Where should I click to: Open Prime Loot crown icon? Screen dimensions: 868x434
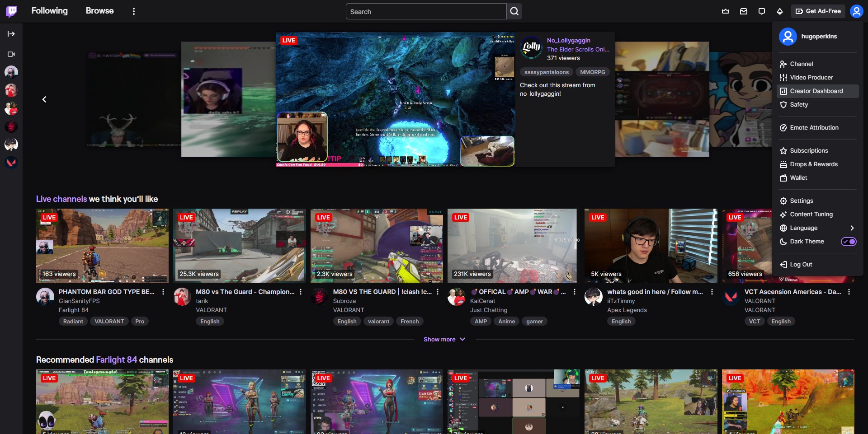[x=726, y=11]
